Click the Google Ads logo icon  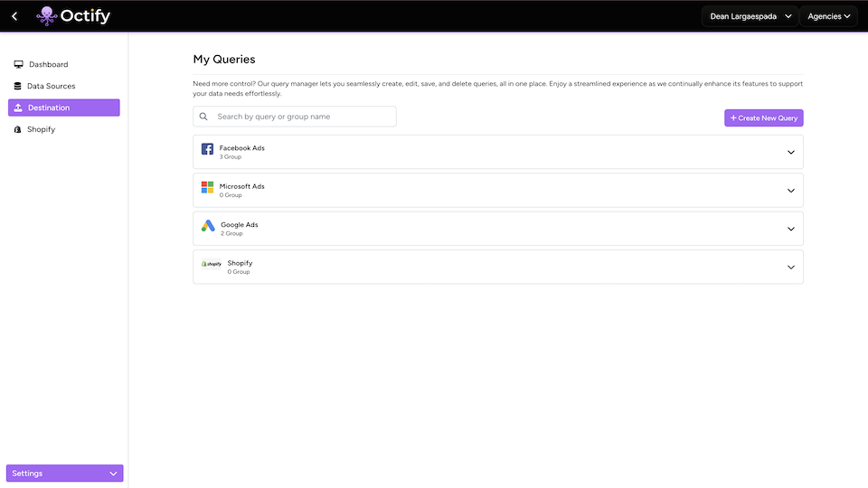208,226
